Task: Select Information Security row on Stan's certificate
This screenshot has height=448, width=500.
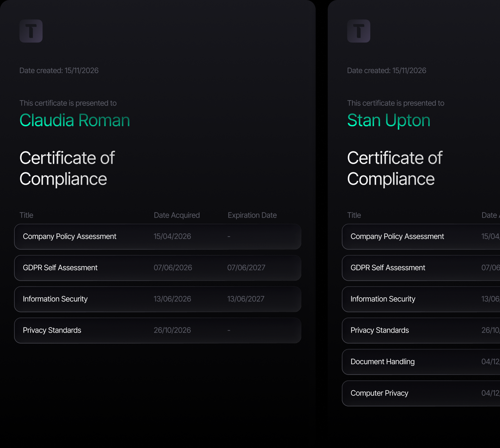Action: 421,299
